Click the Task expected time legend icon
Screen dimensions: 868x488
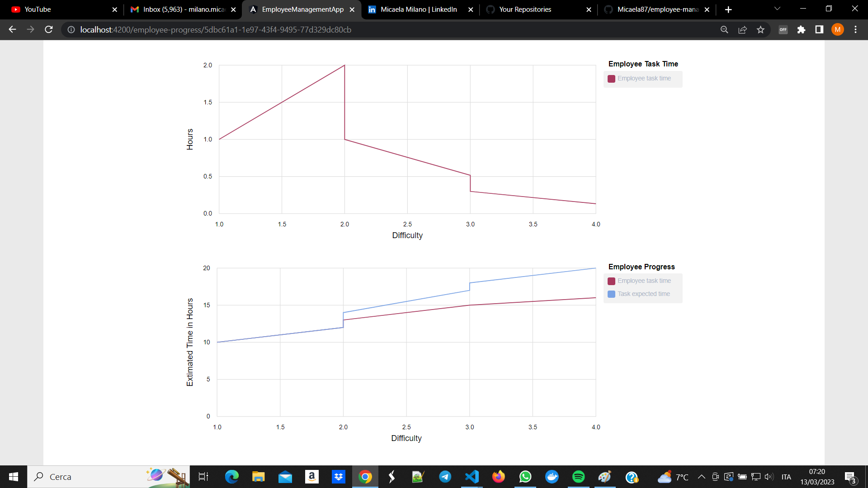click(611, 294)
